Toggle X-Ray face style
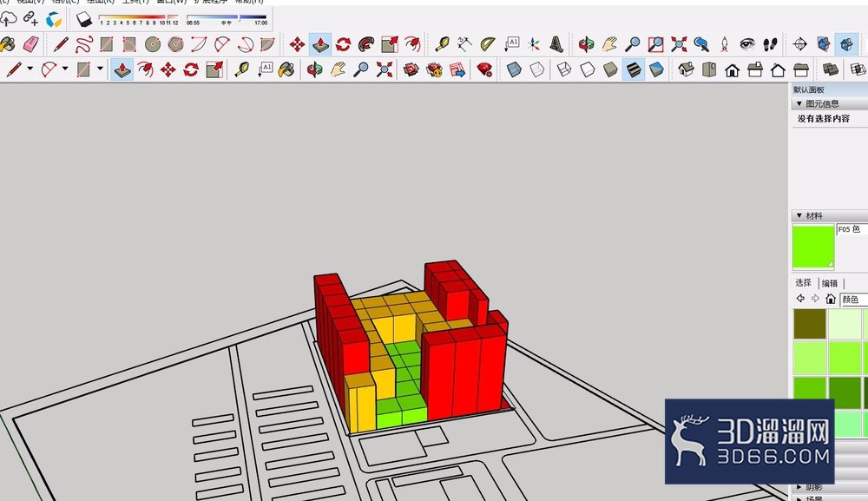868x501 pixels. point(514,69)
